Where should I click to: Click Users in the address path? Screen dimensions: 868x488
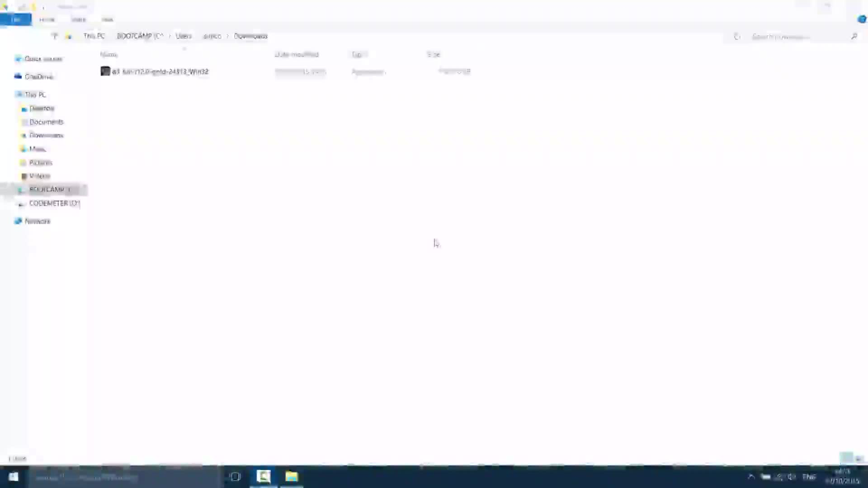tap(184, 36)
